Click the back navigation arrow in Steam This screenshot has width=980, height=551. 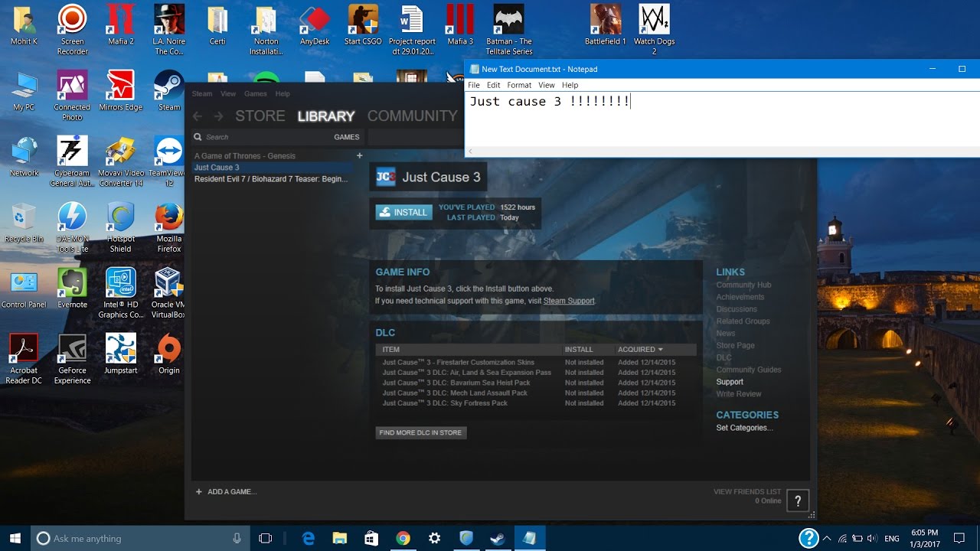coord(198,116)
